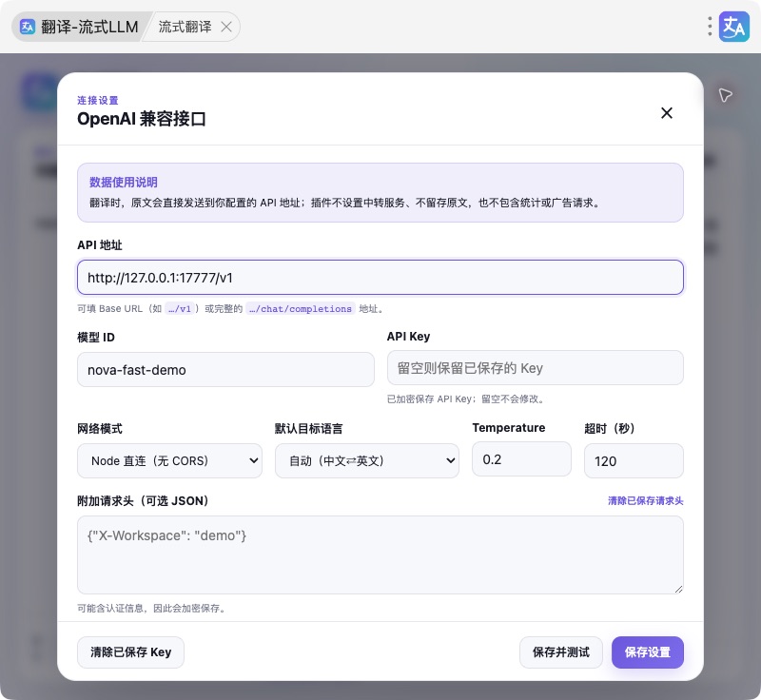The image size is (761, 700).
Task: Select the 流式翻译 tab
Action: [185, 27]
